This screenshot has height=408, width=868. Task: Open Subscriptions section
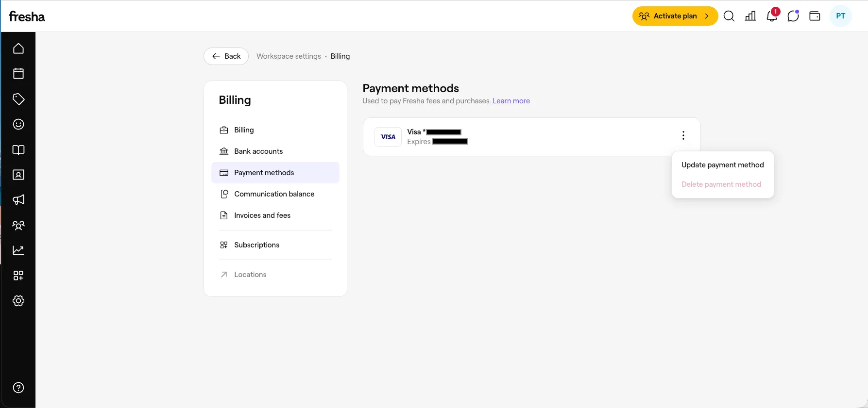pyautogui.click(x=275, y=245)
